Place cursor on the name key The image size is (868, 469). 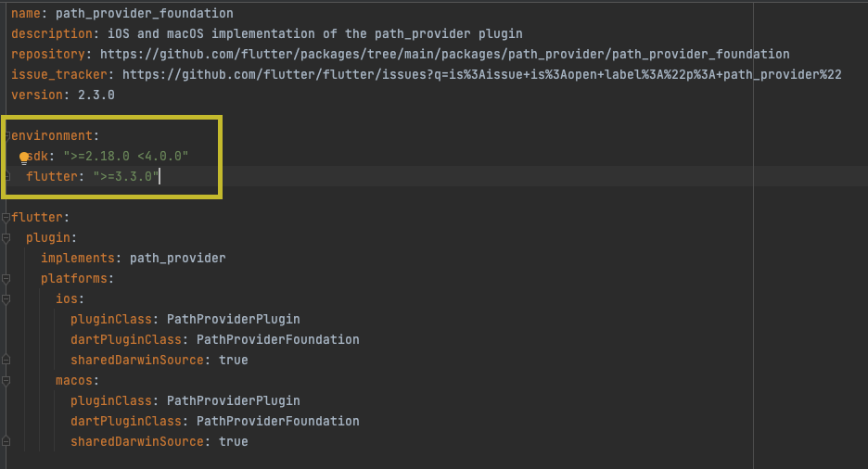(25, 13)
